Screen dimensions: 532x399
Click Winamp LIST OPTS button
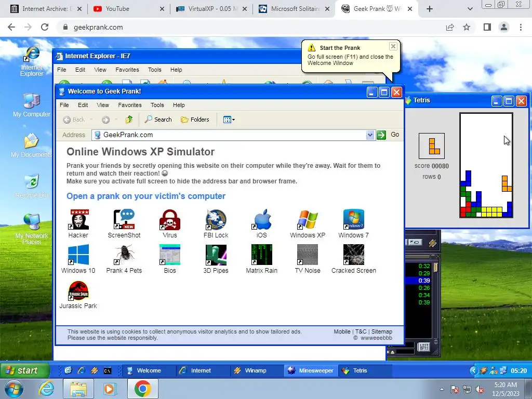424,347
